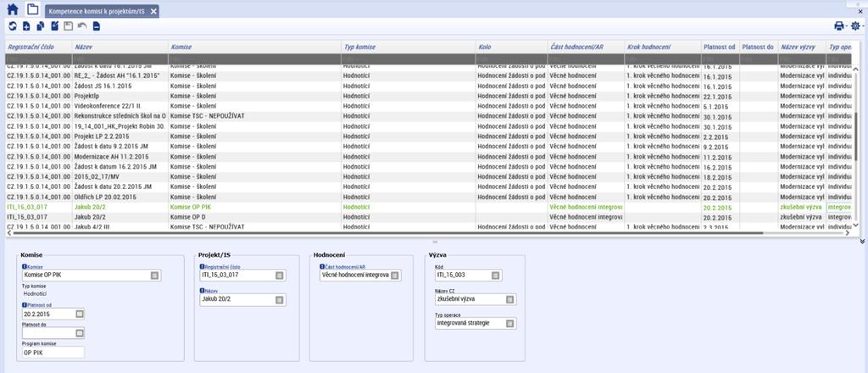This screenshot has height=373, width=868.
Task: Select row Jakub 4/2 III
Action: point(430,227)
